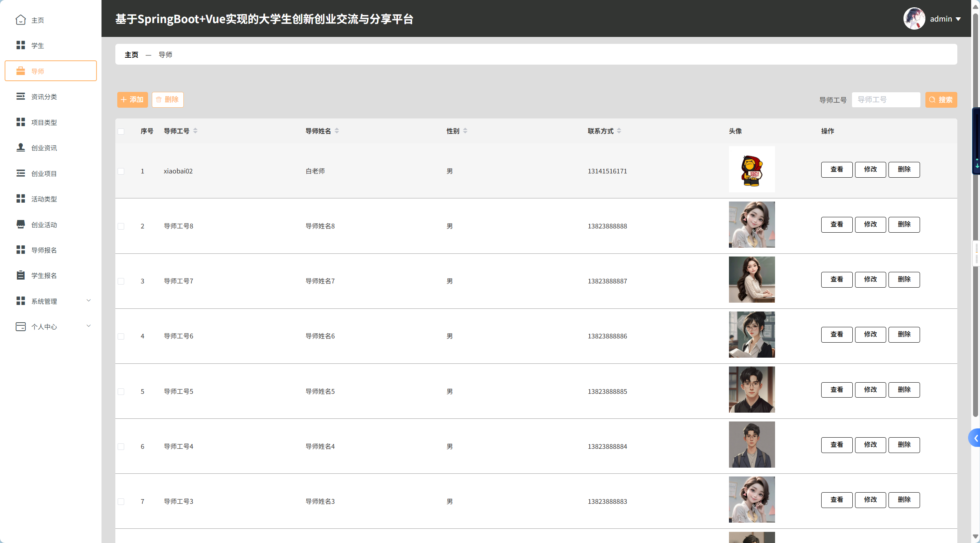This screenshot has width=980, height=543.
Task: Click the shop icon beside 创业活动
Action: [x=21, y=224]
